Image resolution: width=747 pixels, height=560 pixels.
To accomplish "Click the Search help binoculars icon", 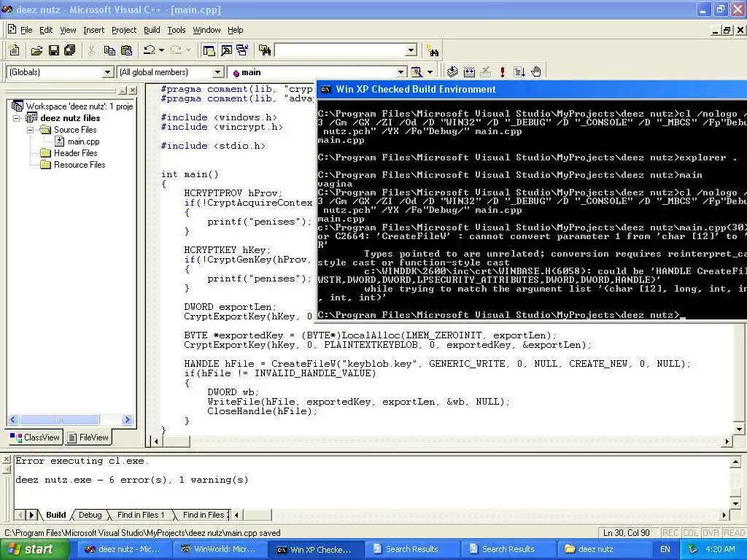I will point(433,50).
